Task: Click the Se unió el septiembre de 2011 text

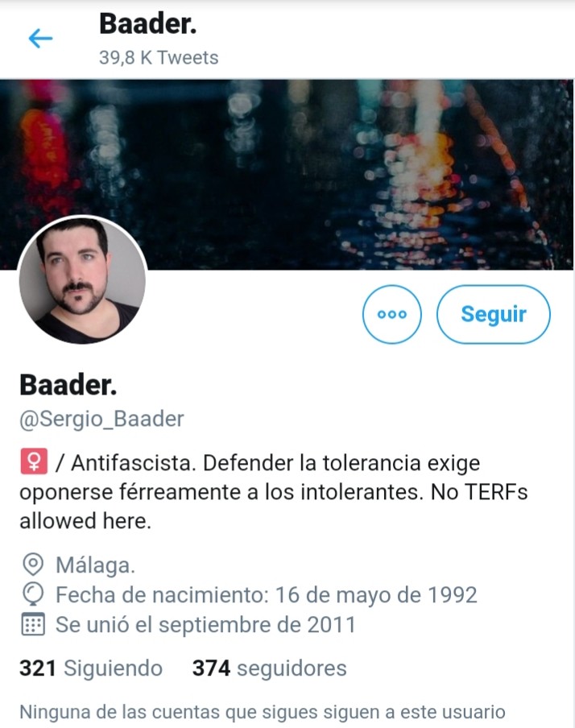Action: point(205,624)
